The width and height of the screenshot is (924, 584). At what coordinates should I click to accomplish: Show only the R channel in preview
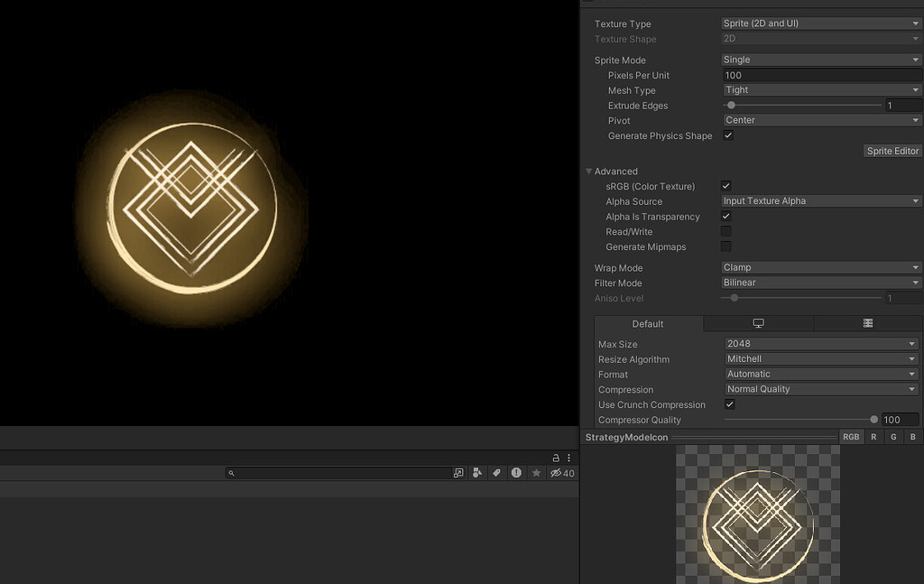[x=873, y=437]
